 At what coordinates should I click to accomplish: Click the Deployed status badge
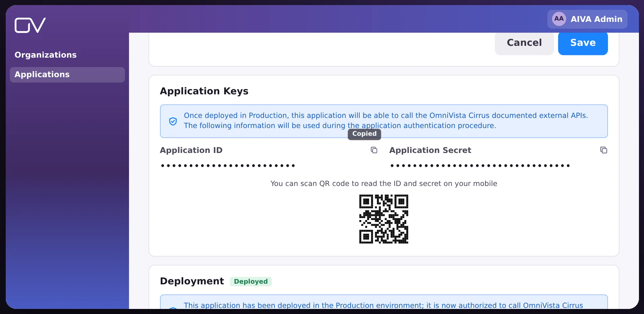pyautogui.click(x=251, y=281)
